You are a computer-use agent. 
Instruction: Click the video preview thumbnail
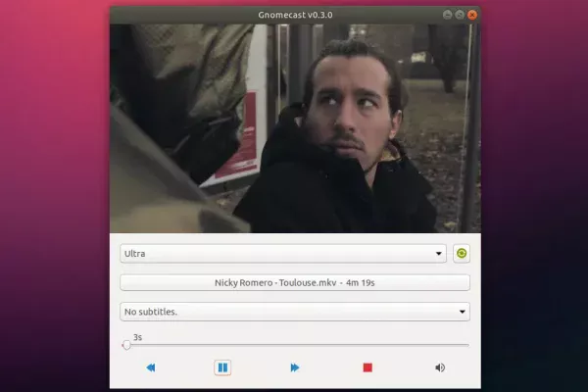(x=295, y=128)
